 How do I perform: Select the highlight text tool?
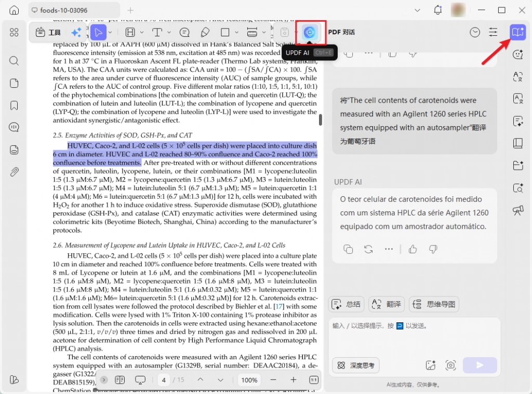pyautogui.click(x=130, y=32)
